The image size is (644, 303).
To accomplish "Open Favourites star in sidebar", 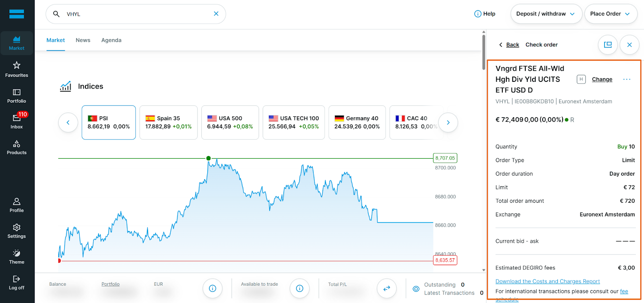I will click(17, 69).
